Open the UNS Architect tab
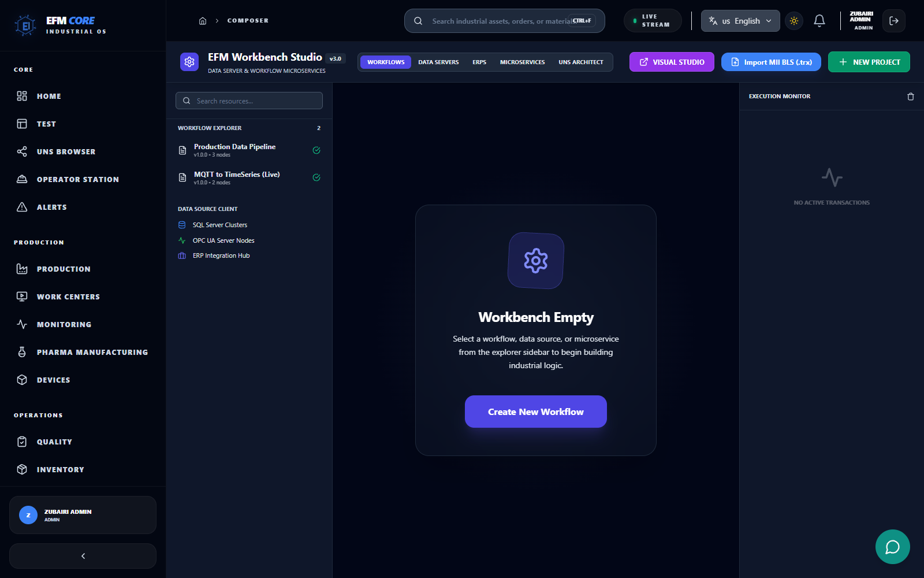The image size is (924, 578). pos(581,62)
